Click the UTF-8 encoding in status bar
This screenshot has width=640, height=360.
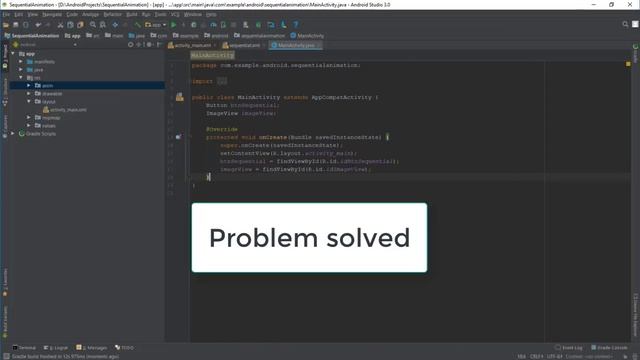tap(554, 356)
